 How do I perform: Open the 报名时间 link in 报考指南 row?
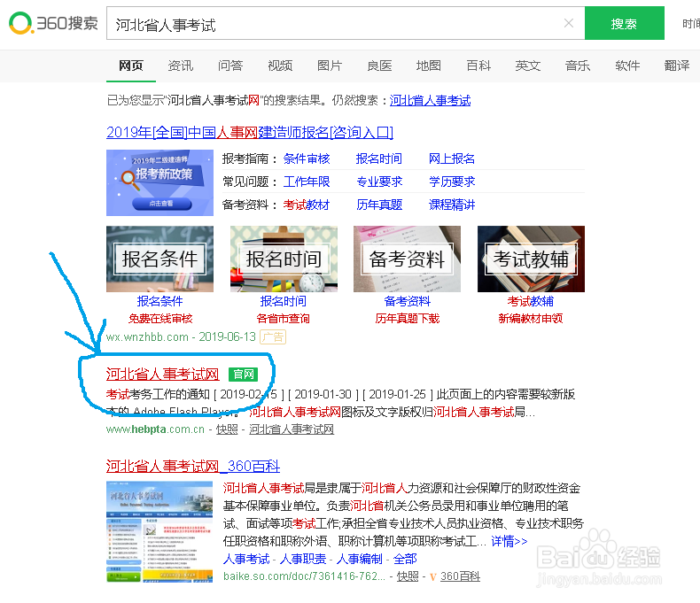(x=378, y=158)
